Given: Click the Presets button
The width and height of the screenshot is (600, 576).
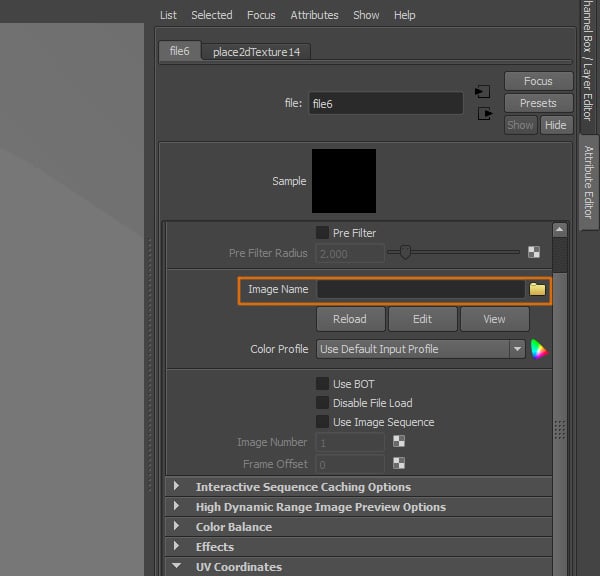Looking at the screenshot, I should [538, 103].
